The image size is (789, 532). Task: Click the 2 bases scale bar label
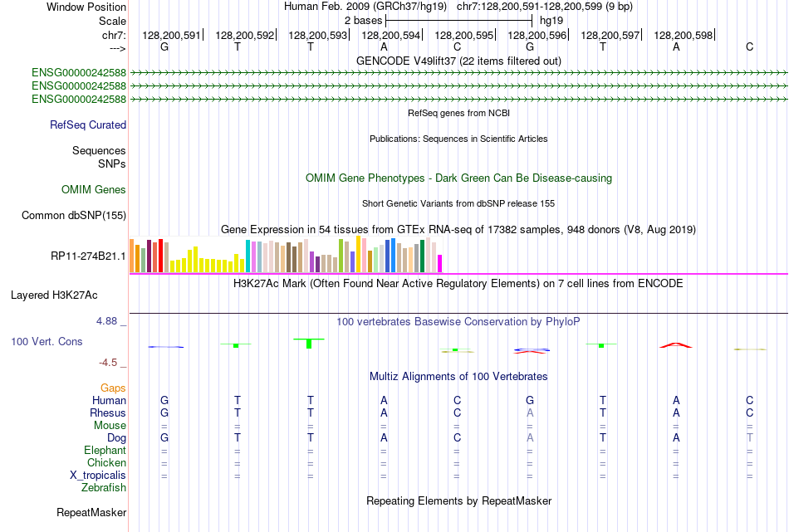(x=363, y=21)
